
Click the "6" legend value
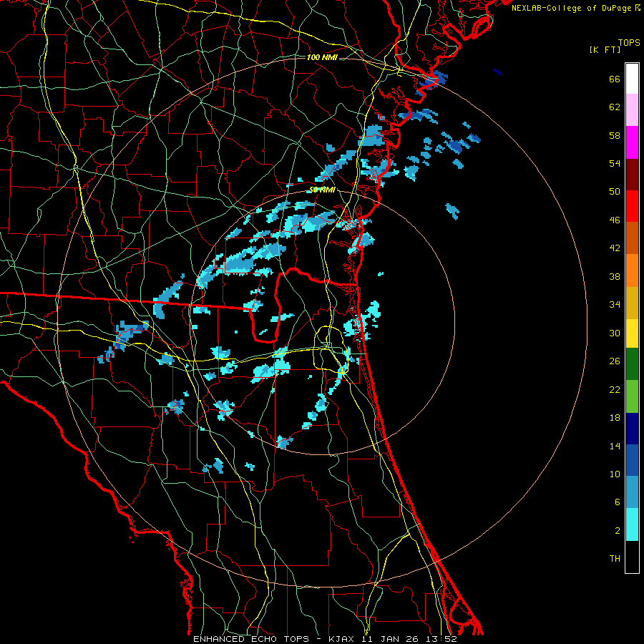tap(618, 502)
